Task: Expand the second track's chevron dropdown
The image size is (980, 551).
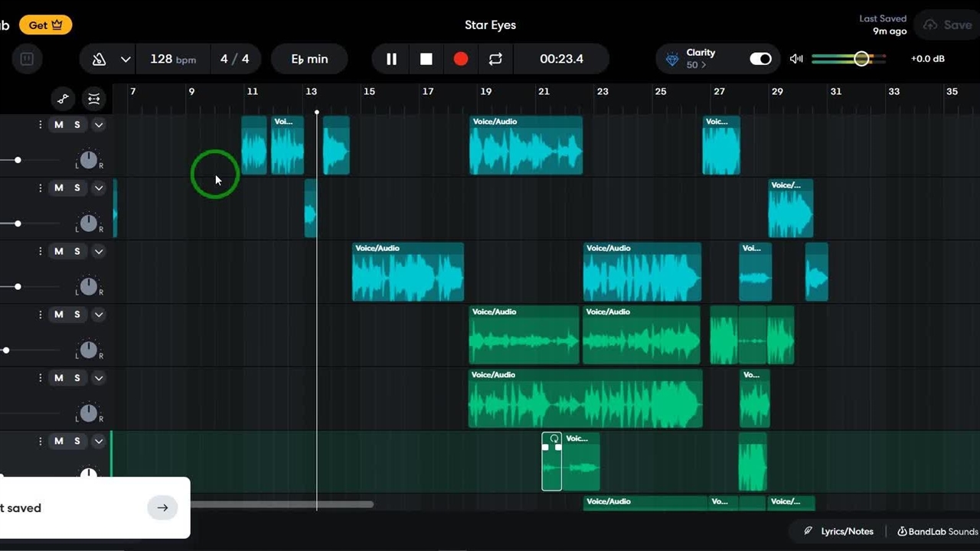Action: (x=99, y=188)
